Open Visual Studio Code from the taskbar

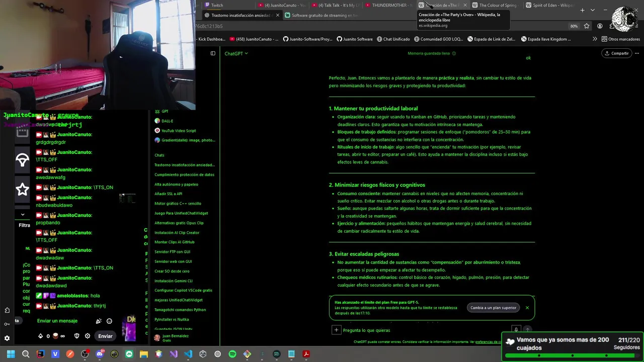click(x=188, y=354)
